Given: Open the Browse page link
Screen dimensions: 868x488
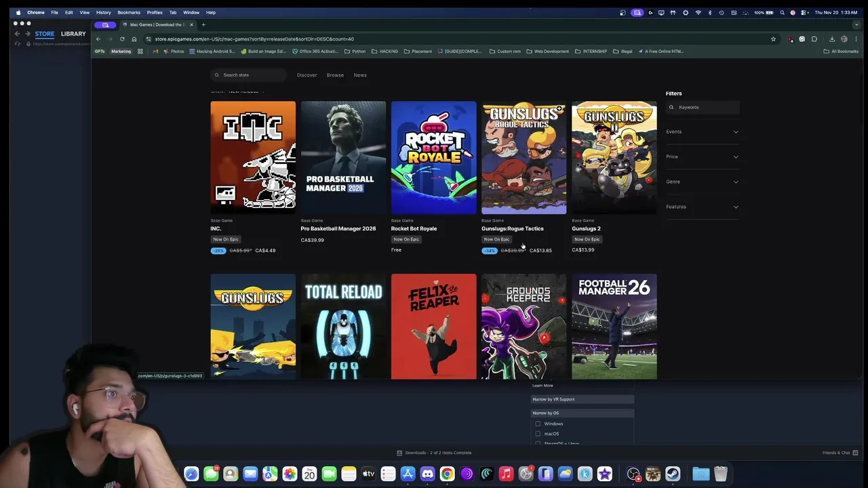Looking at the screenshot, I should point(335,75).
